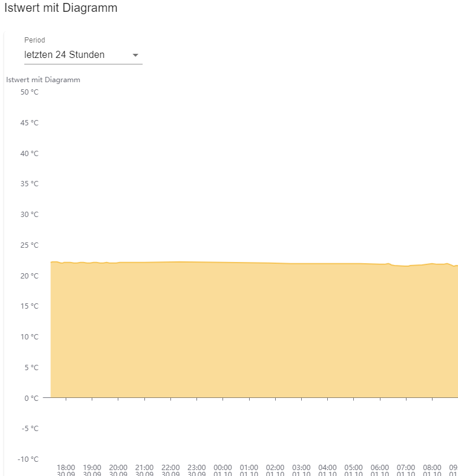Select the 06:00 time axis label

pos(380,468)
